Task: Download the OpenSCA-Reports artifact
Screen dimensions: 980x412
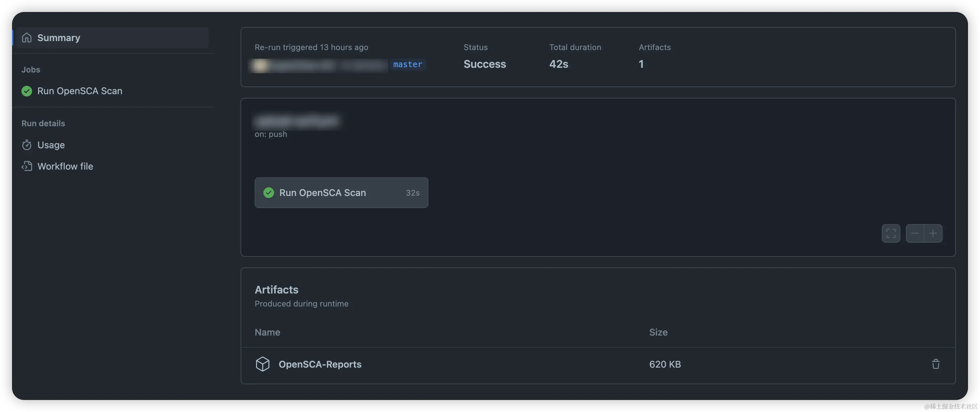Action: coord(320,364)
